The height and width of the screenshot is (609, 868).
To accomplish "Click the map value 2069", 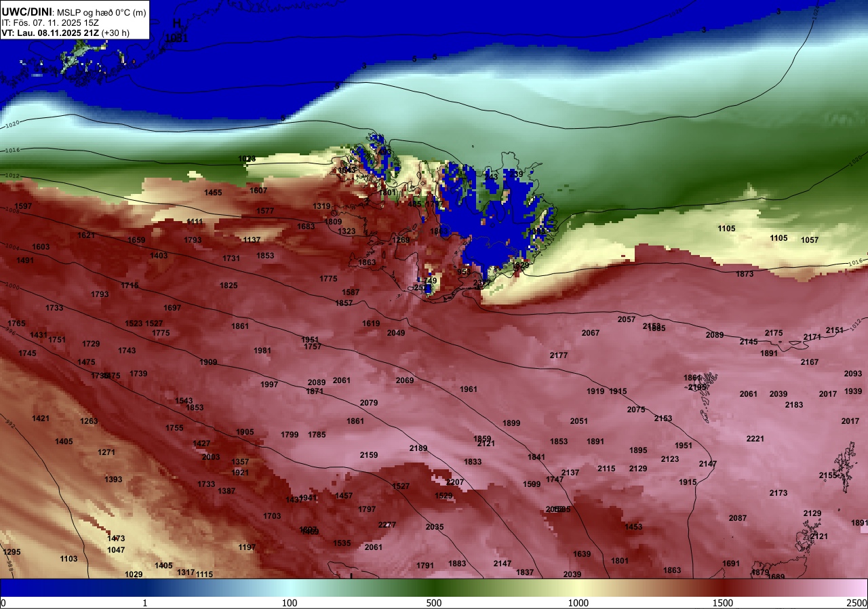I will (x=405, y=380).
